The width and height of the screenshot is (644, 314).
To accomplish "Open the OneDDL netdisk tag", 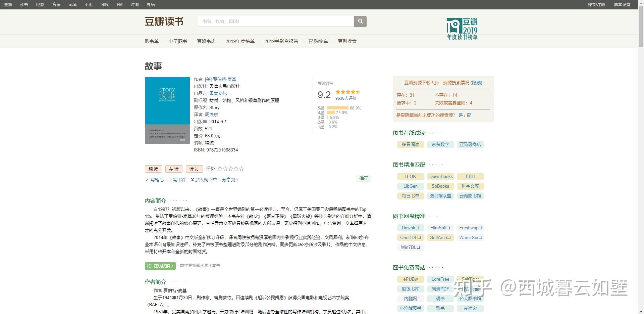I will point(411,237).
